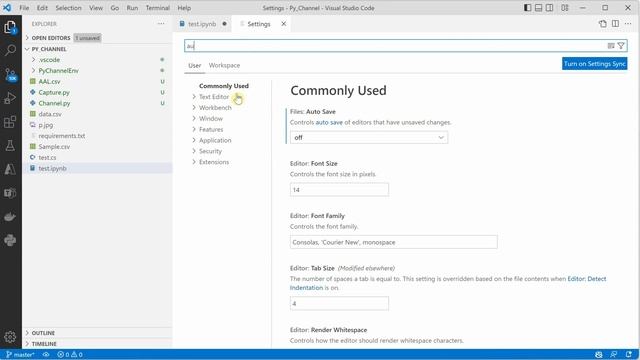Image resolution: width=640 pixels, height=360 pixels.
Task: Click the Tab Size input field
Action: [339, 304]
